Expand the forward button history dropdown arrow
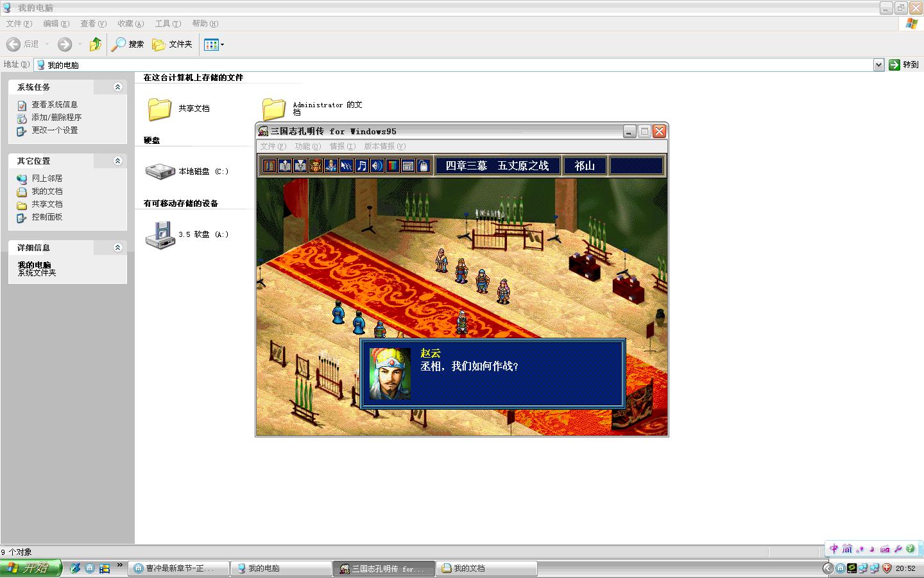This screenshot has width=924, height=578. 80,44
